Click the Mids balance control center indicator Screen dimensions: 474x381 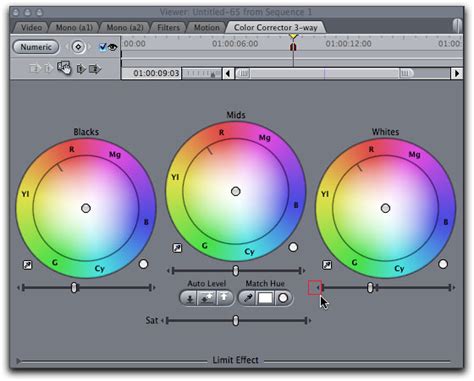236,191
